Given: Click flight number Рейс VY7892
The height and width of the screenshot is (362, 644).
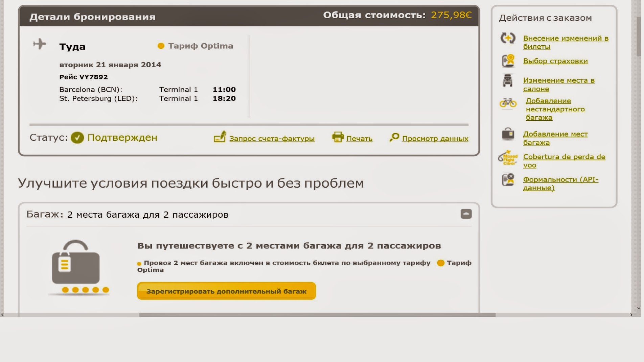Looking at the screenshot, I should (84, 77).
